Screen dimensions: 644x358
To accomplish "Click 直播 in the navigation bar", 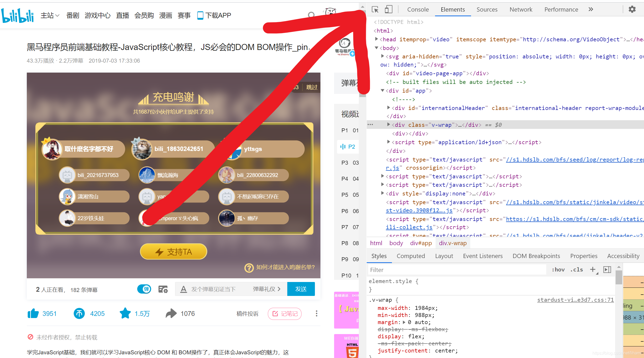I will pyautogui.click(x=122, y=16).
